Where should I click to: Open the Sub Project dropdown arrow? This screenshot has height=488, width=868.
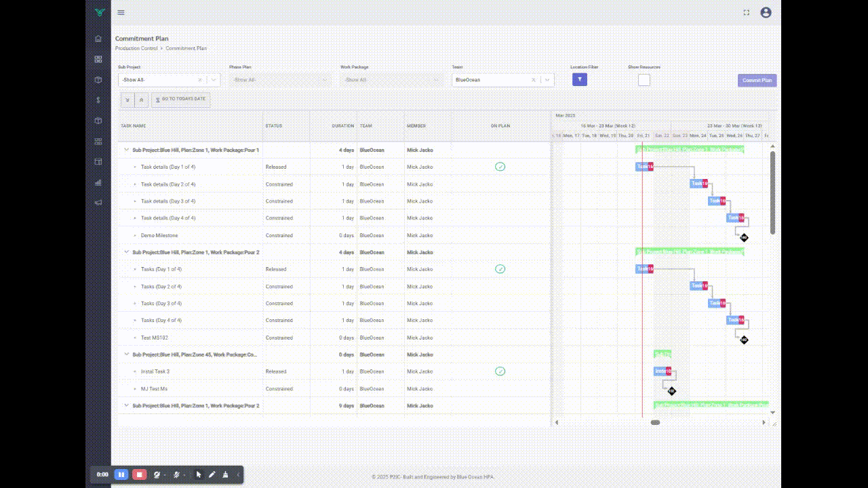point(214,80)
